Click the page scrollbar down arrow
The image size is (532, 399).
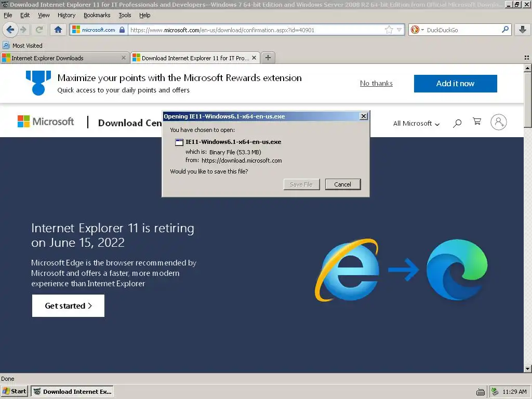click(528, 369)
